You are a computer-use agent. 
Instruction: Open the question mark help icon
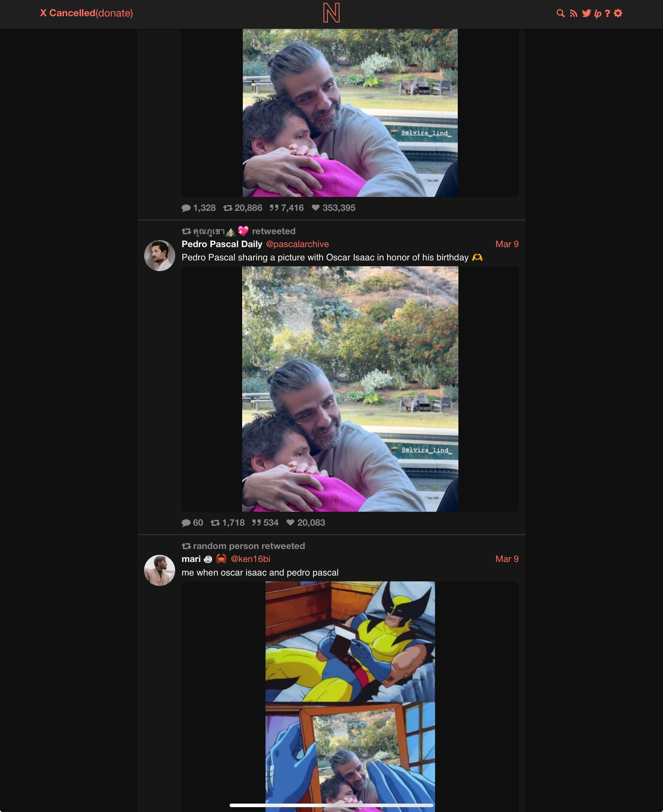[x=607, y=13]
